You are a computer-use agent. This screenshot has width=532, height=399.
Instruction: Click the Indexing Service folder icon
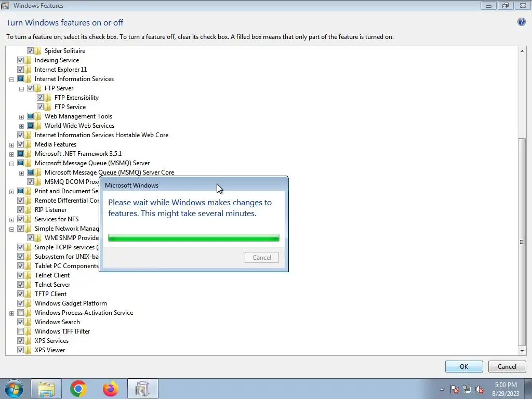tap(28, 60)
